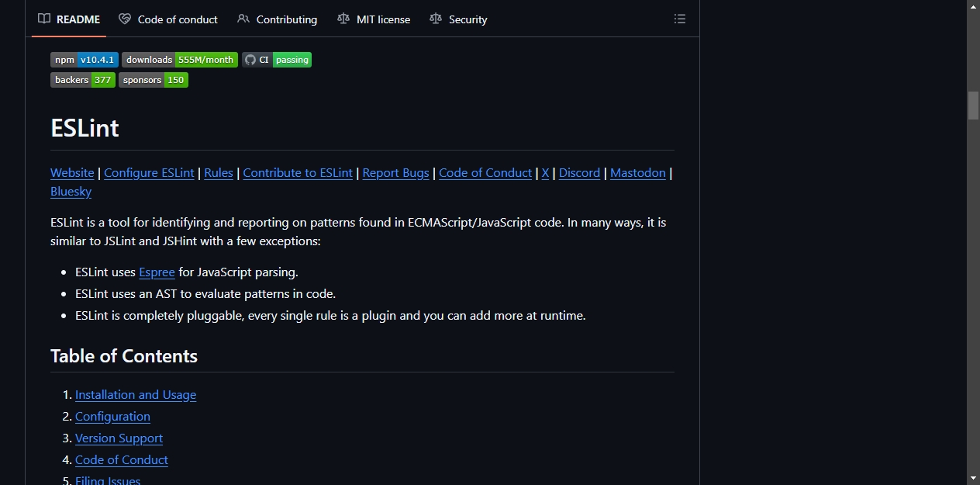Open the Configure ESLint link
The image size is (980, 485).
tap(149, 173)
